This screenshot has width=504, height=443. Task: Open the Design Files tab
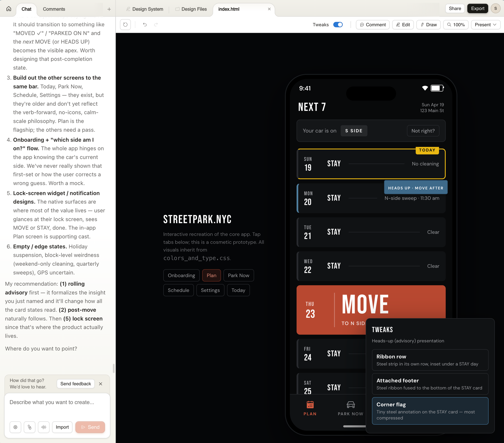pos(191,9)
